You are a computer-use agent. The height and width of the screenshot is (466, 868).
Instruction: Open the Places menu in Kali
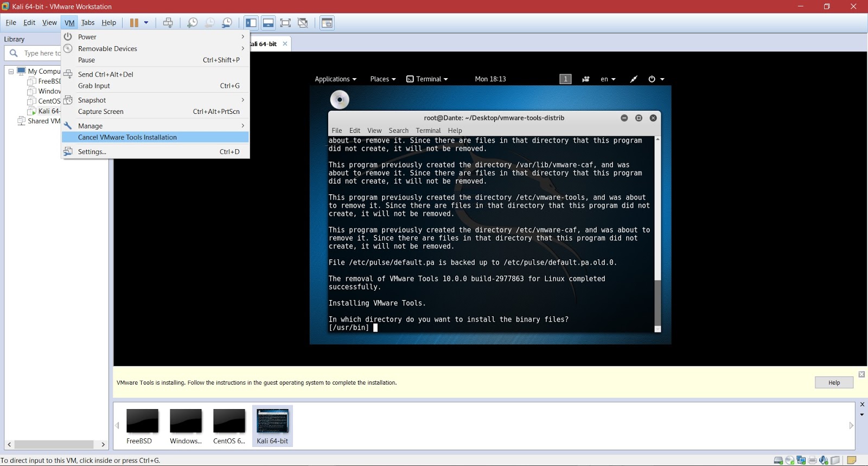tap(382, 79)
